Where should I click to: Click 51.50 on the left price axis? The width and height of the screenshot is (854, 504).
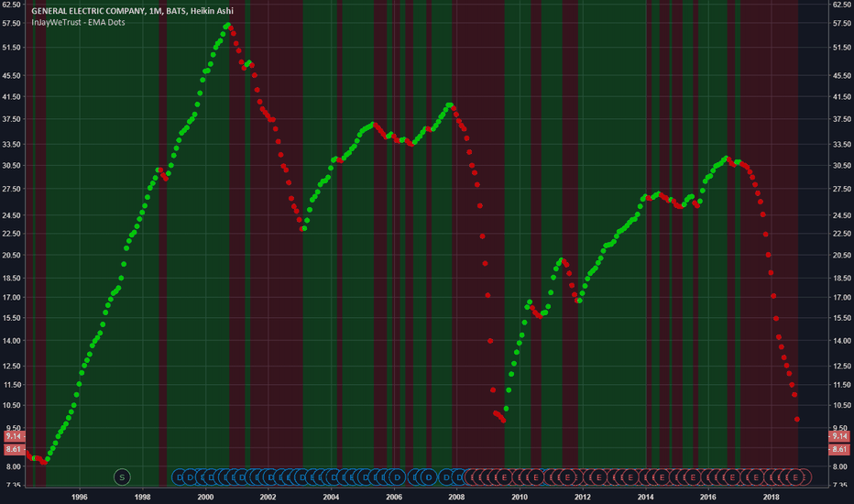click(x=11, y=48)
